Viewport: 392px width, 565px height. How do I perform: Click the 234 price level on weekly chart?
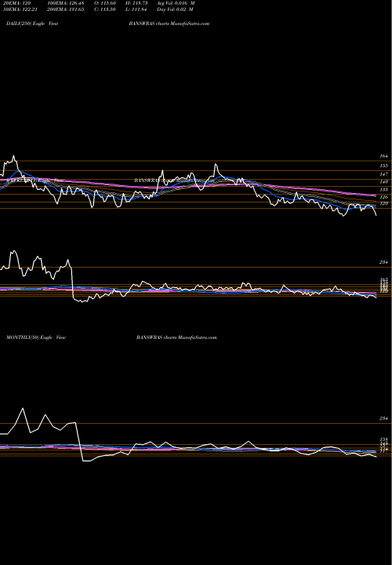383,263
